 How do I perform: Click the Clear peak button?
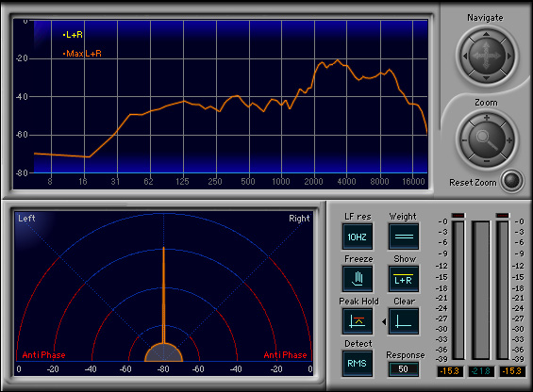click(404, 321)
